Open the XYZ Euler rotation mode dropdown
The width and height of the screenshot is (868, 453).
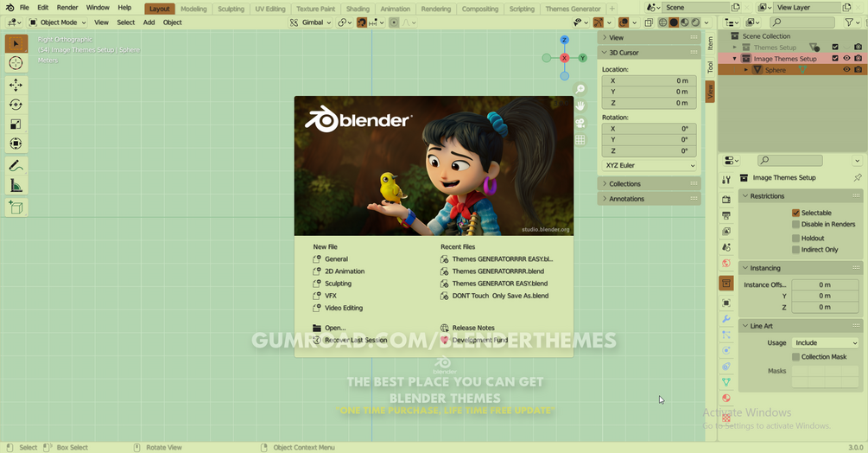(649, 166)
